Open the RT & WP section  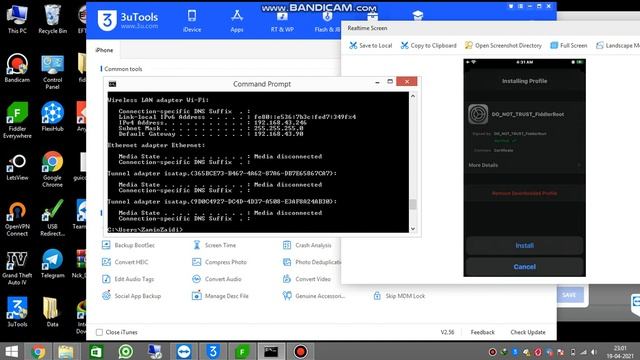tap(282, 22)
